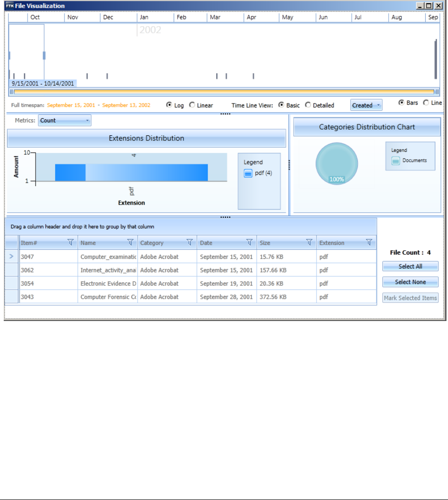Click the Select All button
The image size is (448, 500).
(x=411, y=266)
